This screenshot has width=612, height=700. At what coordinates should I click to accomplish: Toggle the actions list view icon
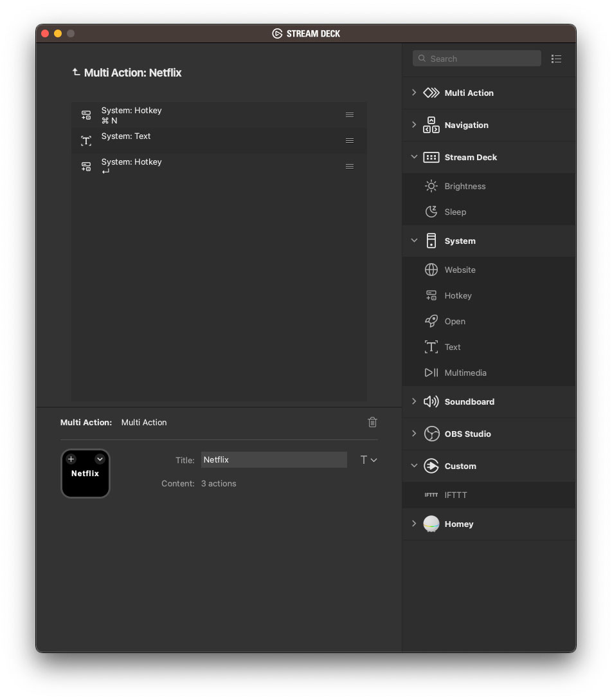556,59
